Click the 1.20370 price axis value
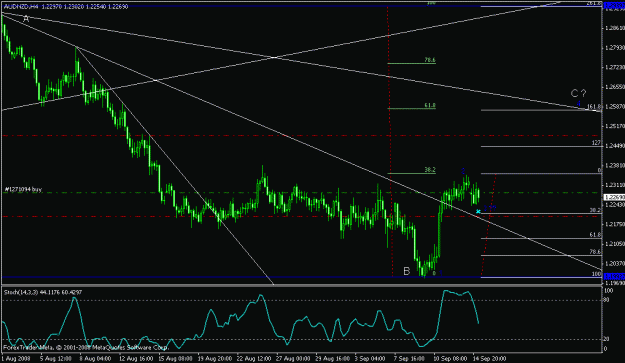Image resolution: width=625 pixels, height=363 pixels. click(x=614, y=263)
